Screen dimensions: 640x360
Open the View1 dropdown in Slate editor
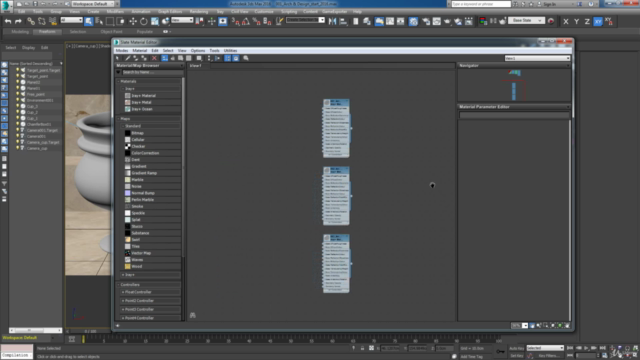[537, 58]
